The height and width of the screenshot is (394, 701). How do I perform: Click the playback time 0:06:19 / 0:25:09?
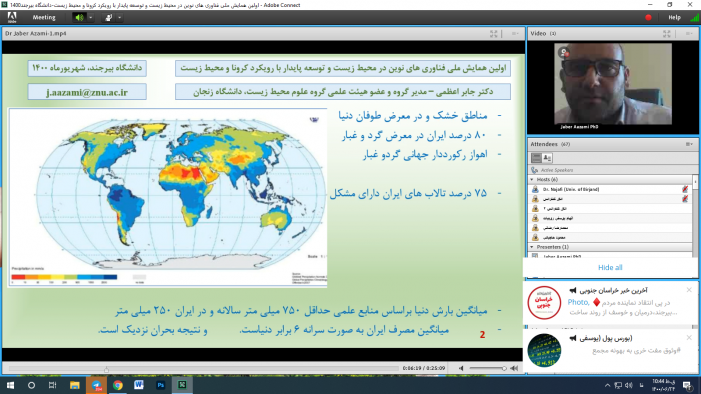[423, 368]
